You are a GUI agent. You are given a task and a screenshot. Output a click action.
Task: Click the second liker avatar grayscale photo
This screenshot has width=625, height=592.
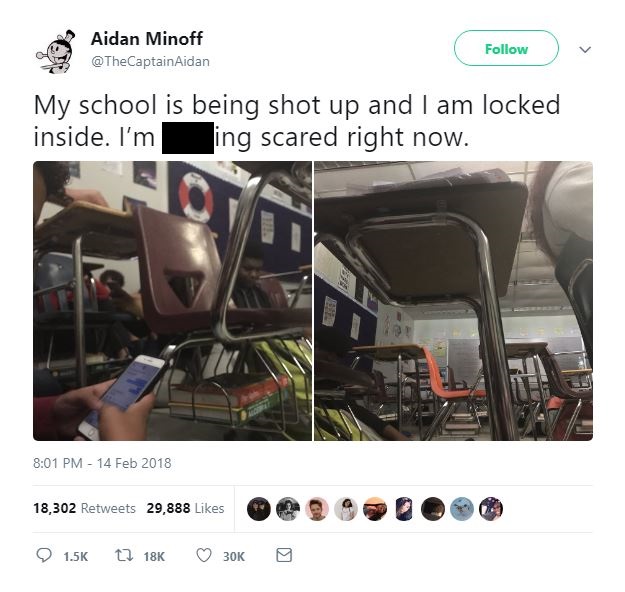288,509
